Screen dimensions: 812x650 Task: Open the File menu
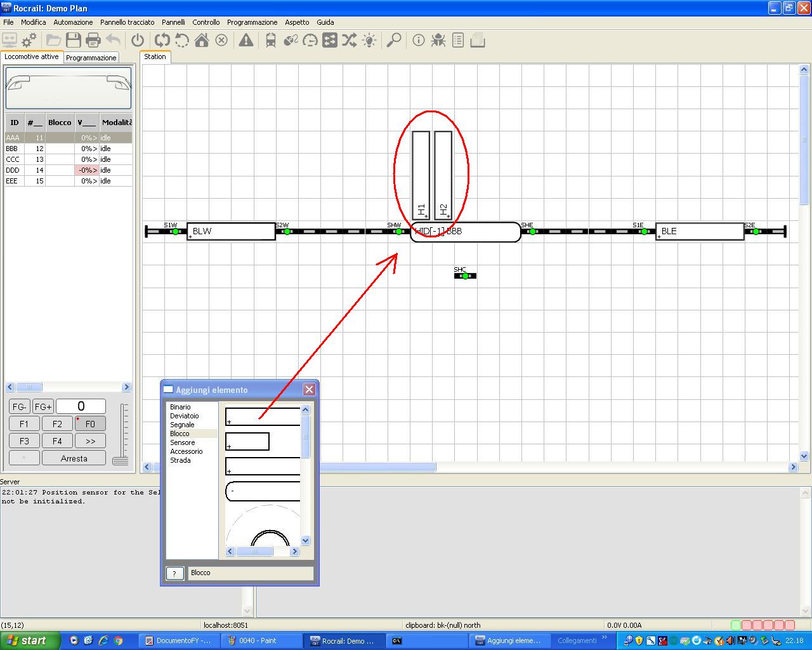click(8, 22)
